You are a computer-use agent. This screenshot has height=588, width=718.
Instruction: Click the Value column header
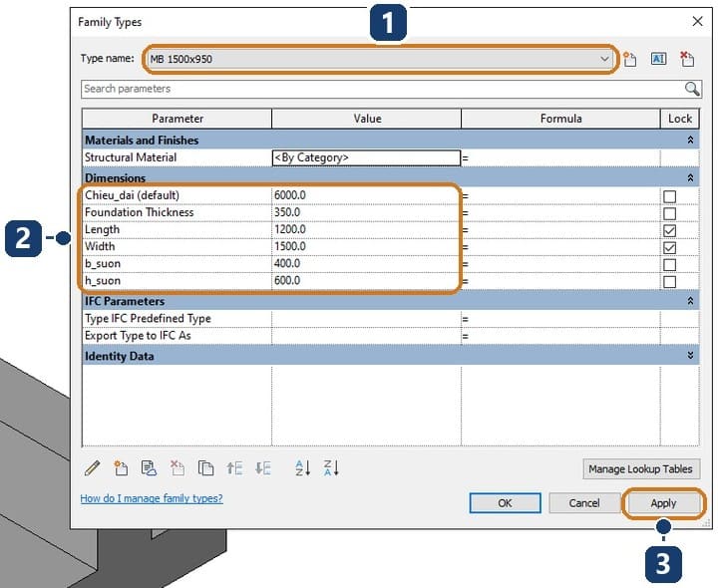coord(367,119)
